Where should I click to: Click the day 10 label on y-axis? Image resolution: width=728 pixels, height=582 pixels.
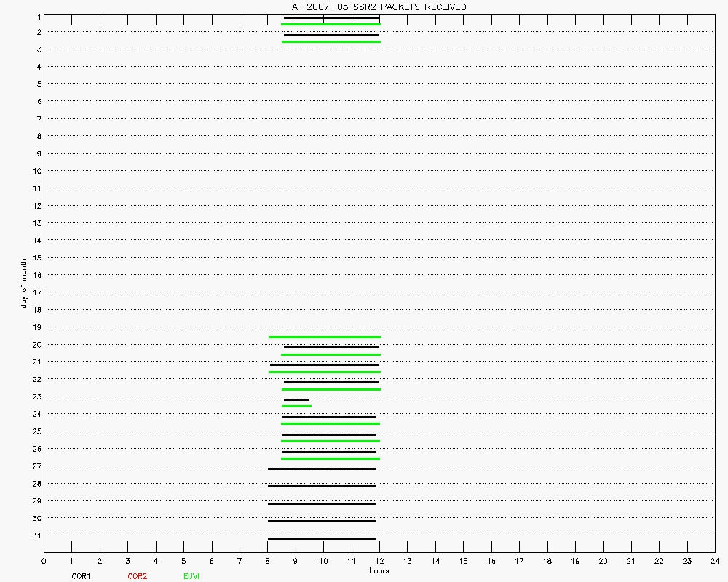click(36, 171)
